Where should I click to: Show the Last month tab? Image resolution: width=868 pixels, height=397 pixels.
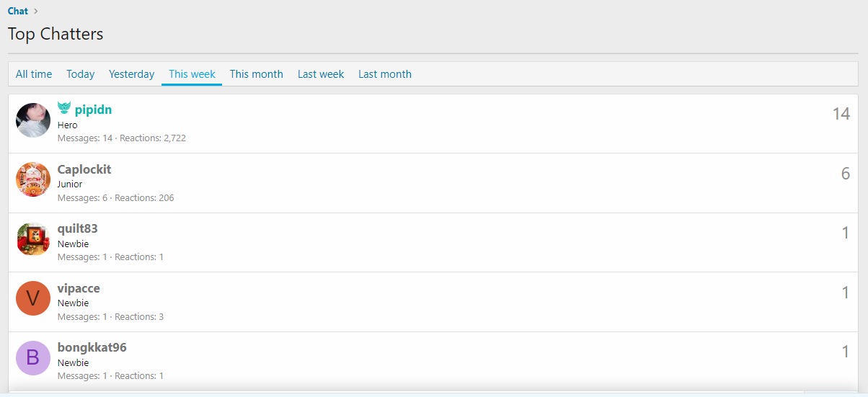pyautogui.click(x=385, y=74)
